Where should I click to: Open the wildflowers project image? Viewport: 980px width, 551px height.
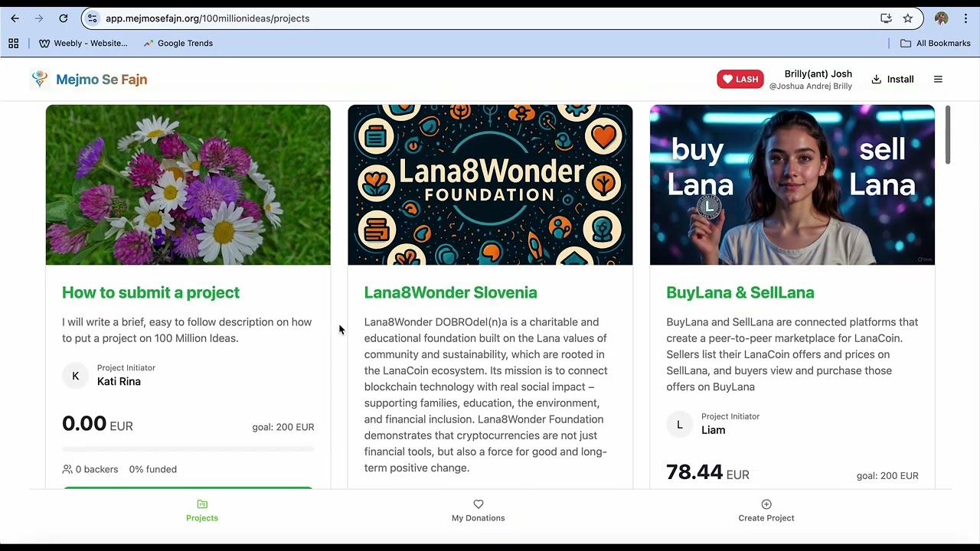coord(188,185)
